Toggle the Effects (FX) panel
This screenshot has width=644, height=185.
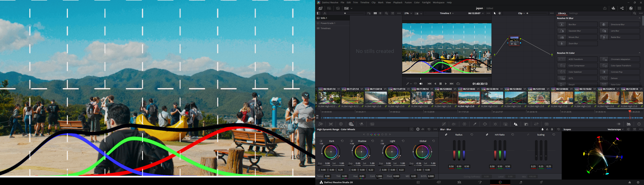[631, 8]
